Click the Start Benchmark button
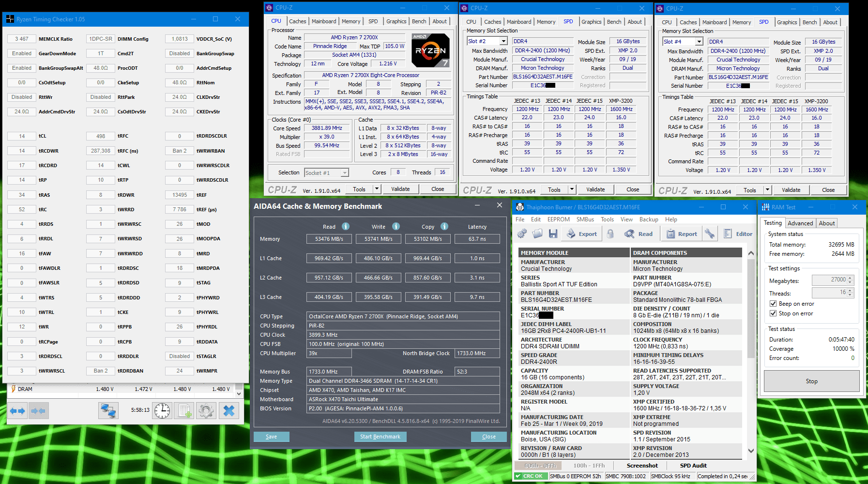This screenshot has width=868, height=484. 380,437
